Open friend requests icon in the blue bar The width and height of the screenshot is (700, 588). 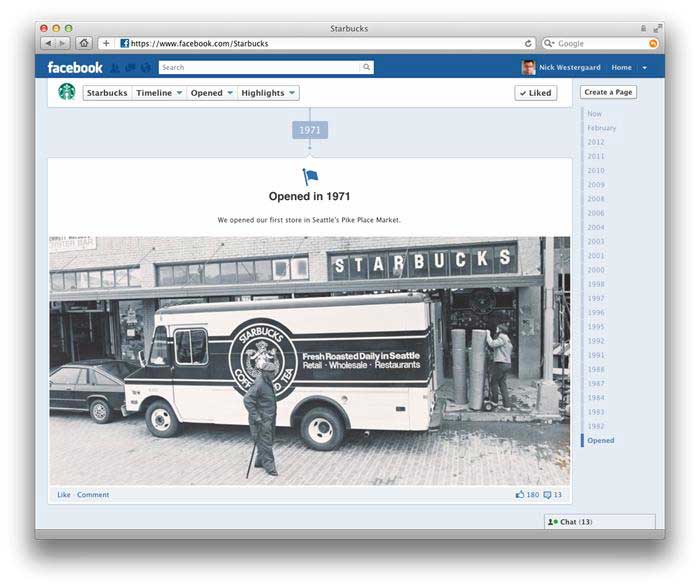click(x=115, y=68)
